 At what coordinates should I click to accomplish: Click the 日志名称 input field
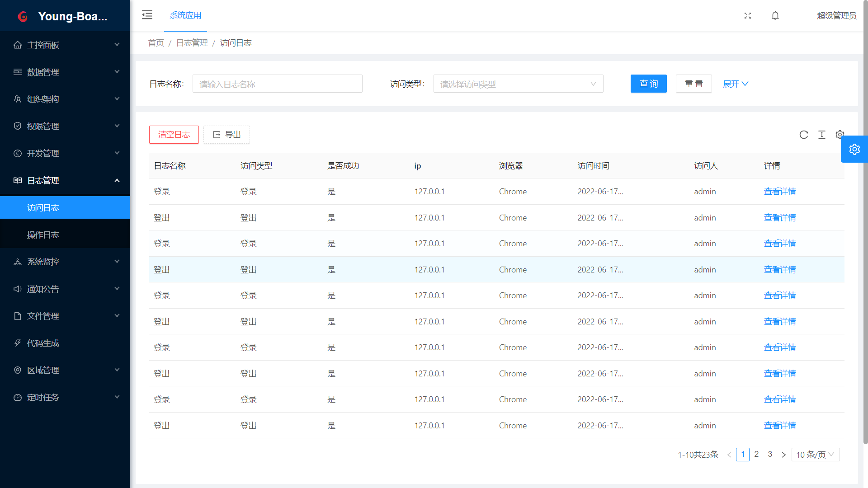(277, 84)
